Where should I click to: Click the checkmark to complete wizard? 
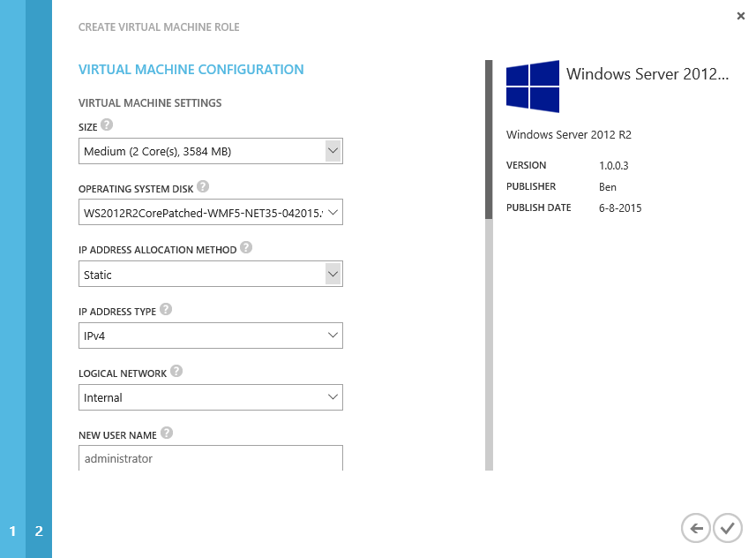coord(727,528)
